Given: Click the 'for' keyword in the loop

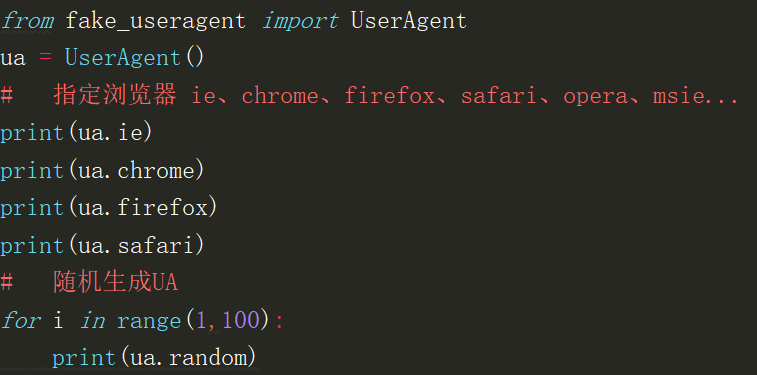Looking at the screenshot, I should [20, 320].
